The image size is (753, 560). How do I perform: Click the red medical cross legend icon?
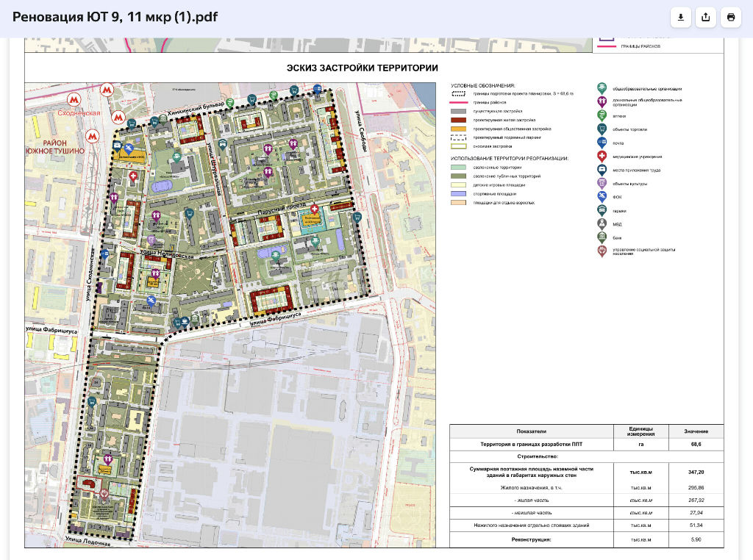(602, 157)
